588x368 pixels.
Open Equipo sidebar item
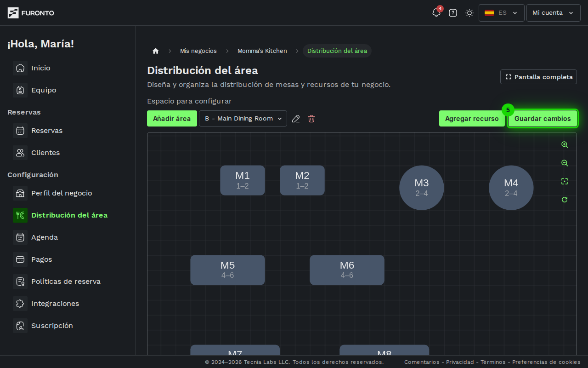44,90
